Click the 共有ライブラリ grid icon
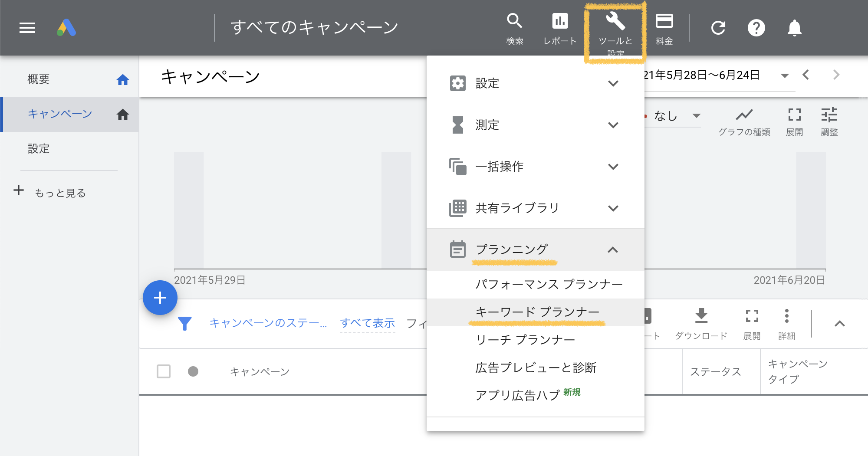The width and height of the screenshot is (868, 456). coord(458,208)
